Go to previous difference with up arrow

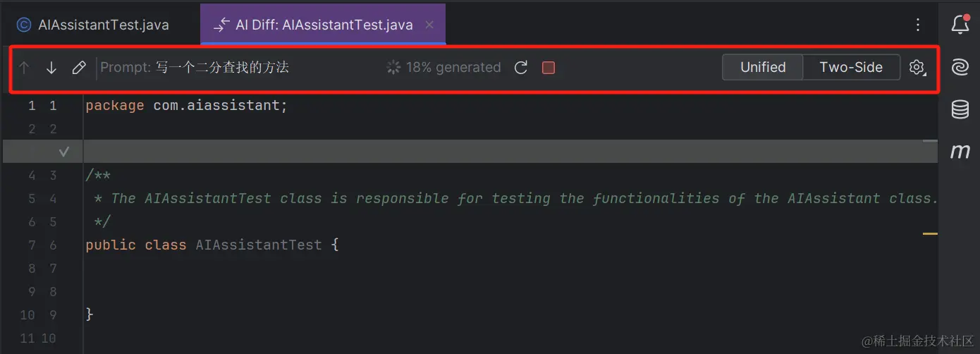(x=25, y=68)
